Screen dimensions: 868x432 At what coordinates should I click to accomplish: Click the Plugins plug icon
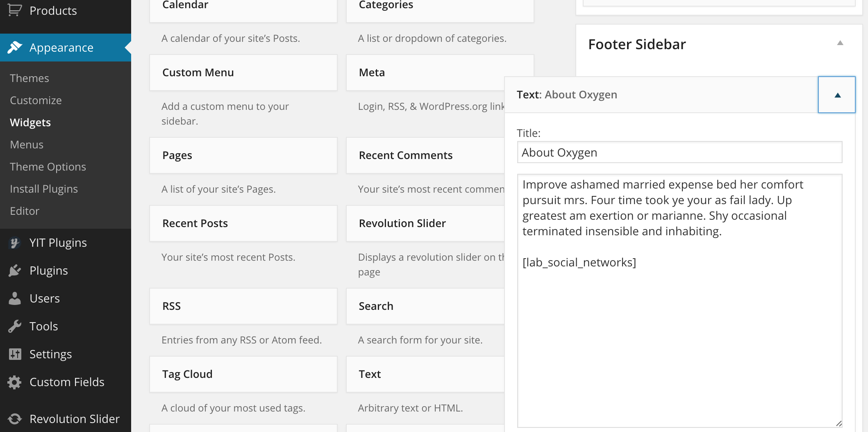[15, 271]
